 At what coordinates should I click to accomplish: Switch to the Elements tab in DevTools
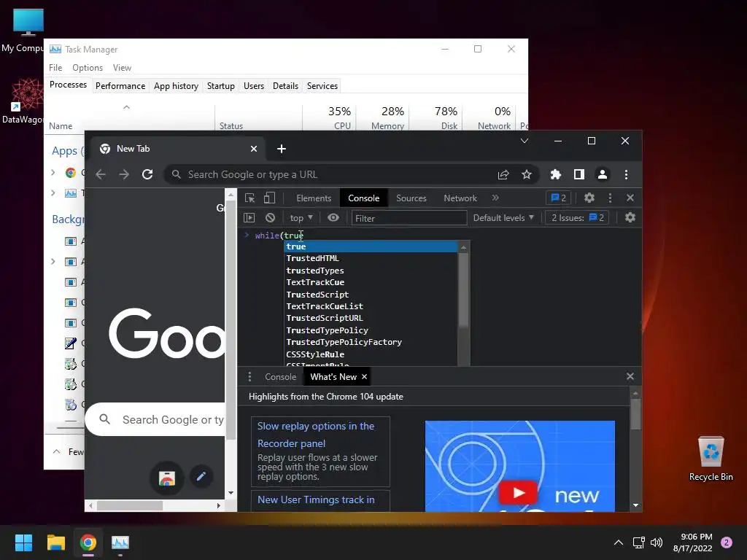click(314, 198)
